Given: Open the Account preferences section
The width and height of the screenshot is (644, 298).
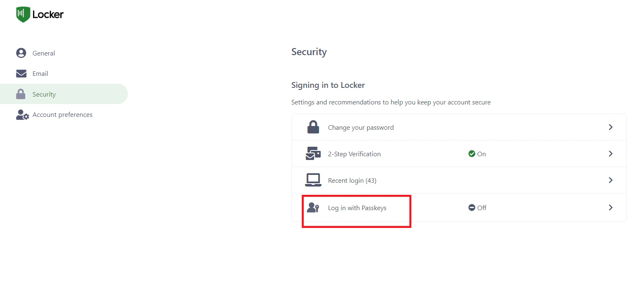Looking at the screenshot, I should (62, 115).
